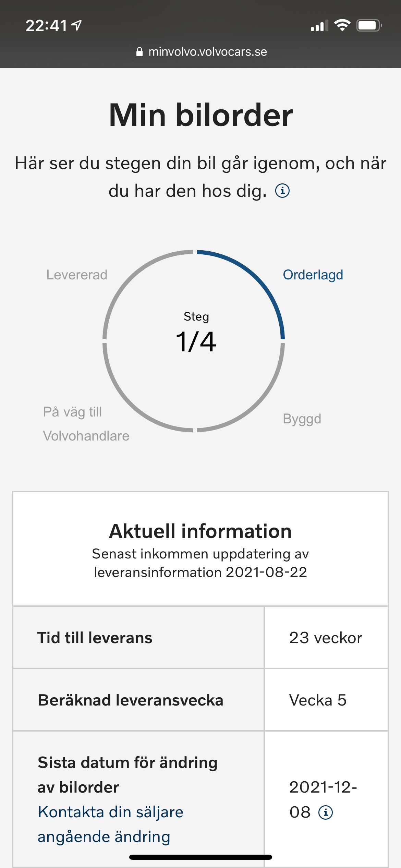Tap the home indicator bar at the bottom
The width and height of the screenshot is (401, 868).
200,857
